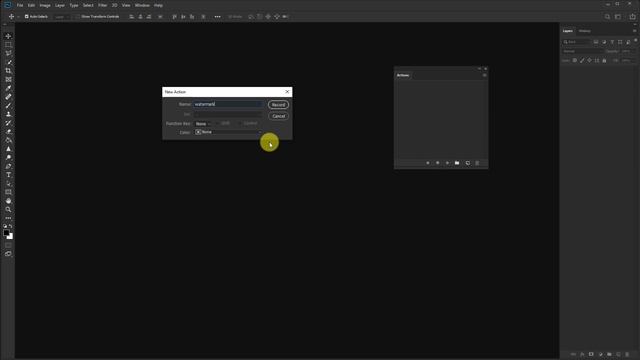Select the Eraser tool

(8, 131)
